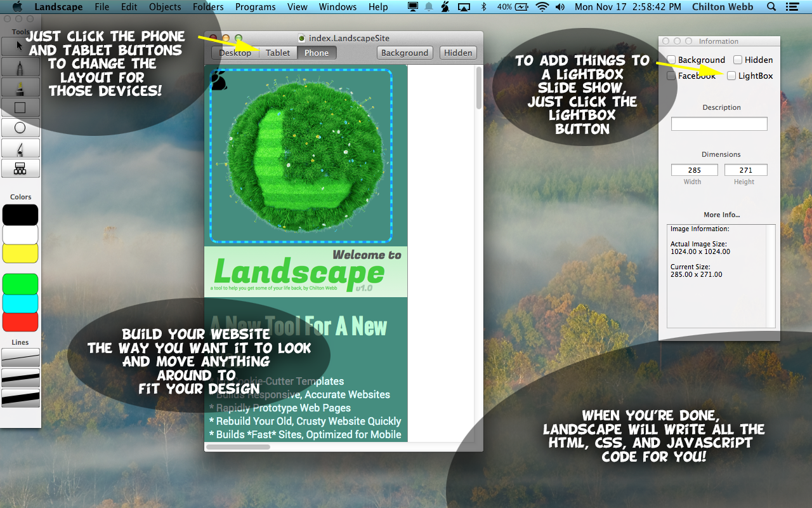
Task: Open Spotlight search in menu bar
Action: click(x=771, y=7)
